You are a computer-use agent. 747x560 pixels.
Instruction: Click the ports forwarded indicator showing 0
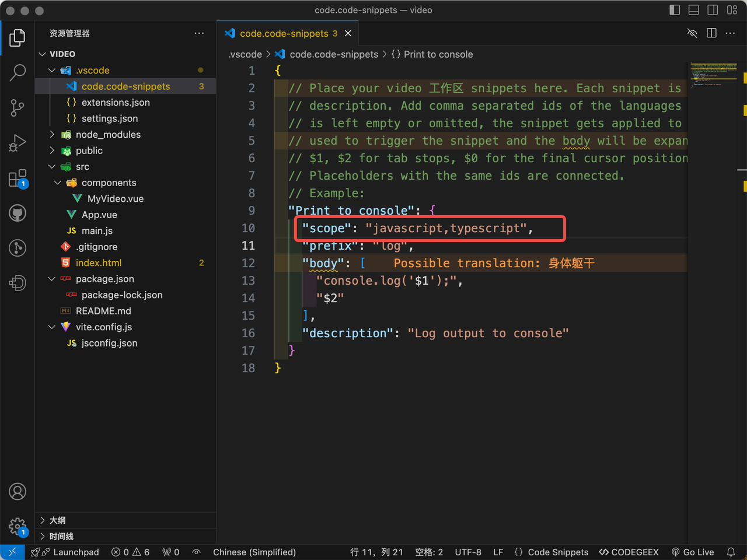171,552
